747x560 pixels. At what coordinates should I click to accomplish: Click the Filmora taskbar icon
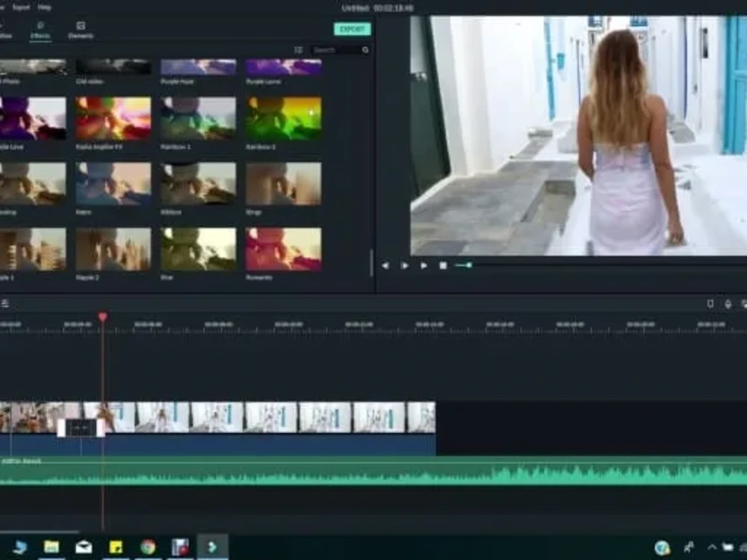click(212, 547)
